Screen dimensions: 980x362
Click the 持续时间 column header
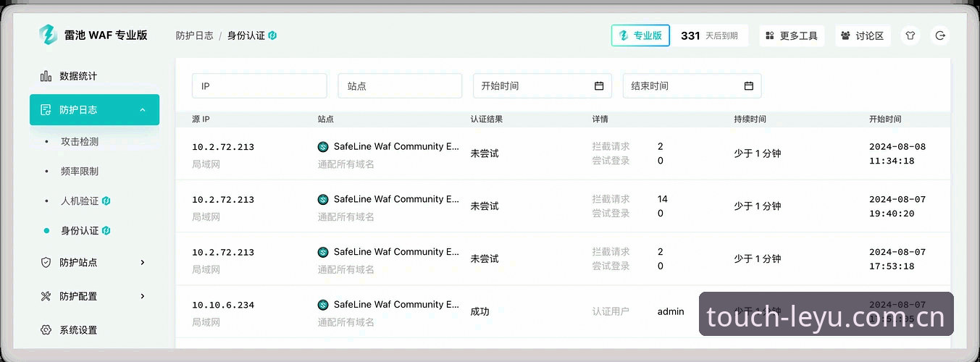[750, 119]
